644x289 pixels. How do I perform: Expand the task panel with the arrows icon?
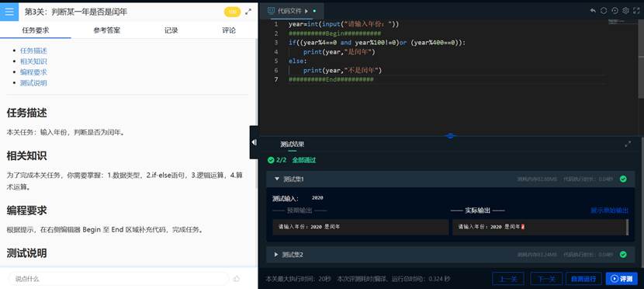[x=248, y=12]
